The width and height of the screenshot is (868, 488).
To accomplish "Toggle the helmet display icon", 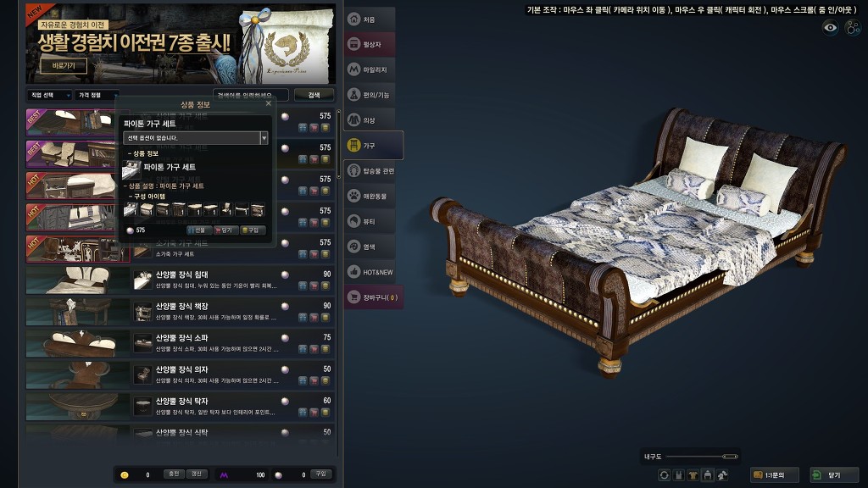I will 708,474.
